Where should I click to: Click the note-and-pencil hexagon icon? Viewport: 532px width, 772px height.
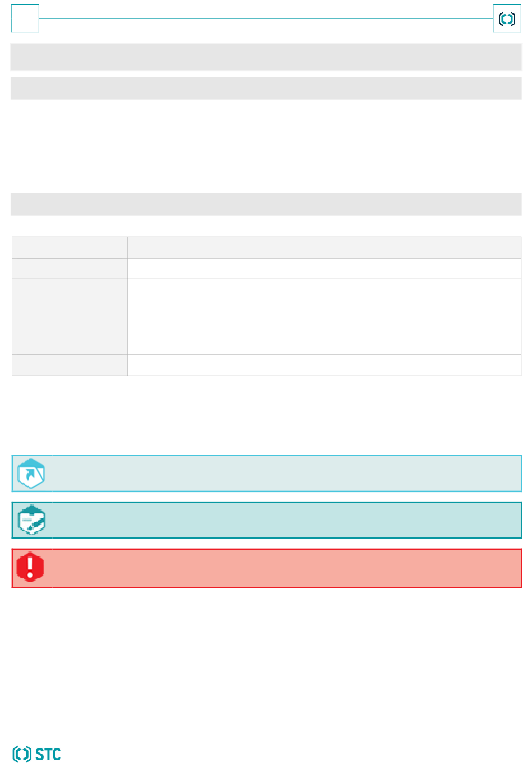31,520
